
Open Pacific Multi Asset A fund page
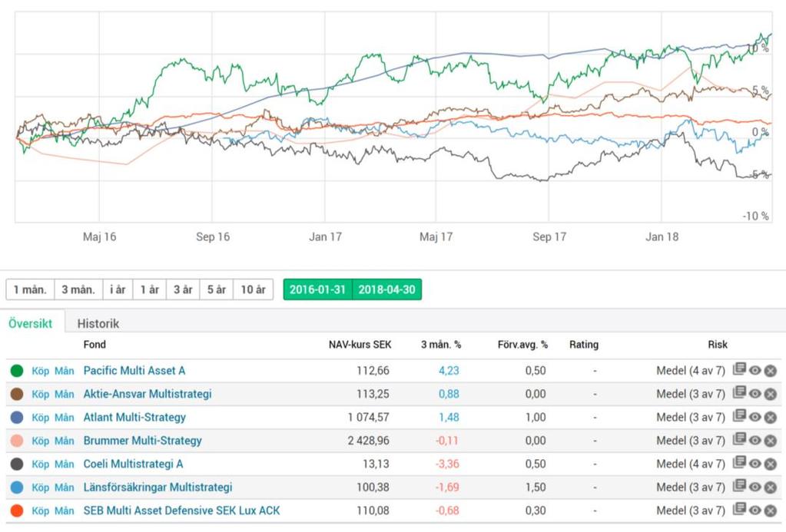pos(134,371)
